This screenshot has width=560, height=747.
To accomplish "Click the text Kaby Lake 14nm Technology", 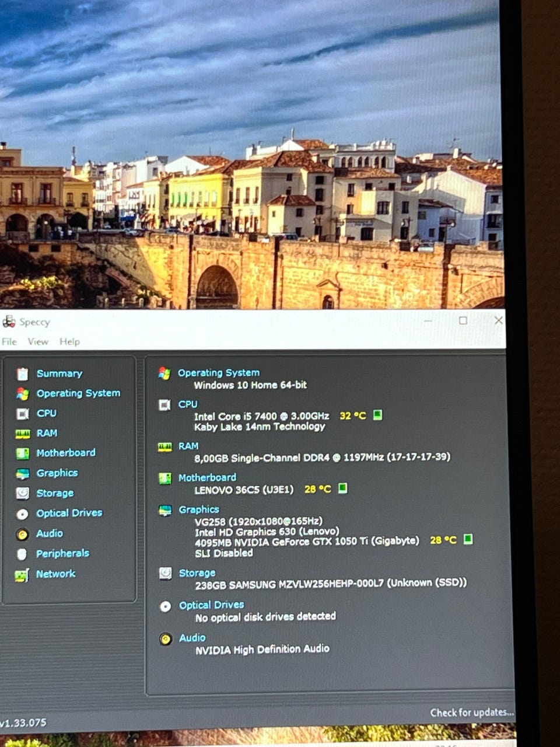I will [260, 427].
